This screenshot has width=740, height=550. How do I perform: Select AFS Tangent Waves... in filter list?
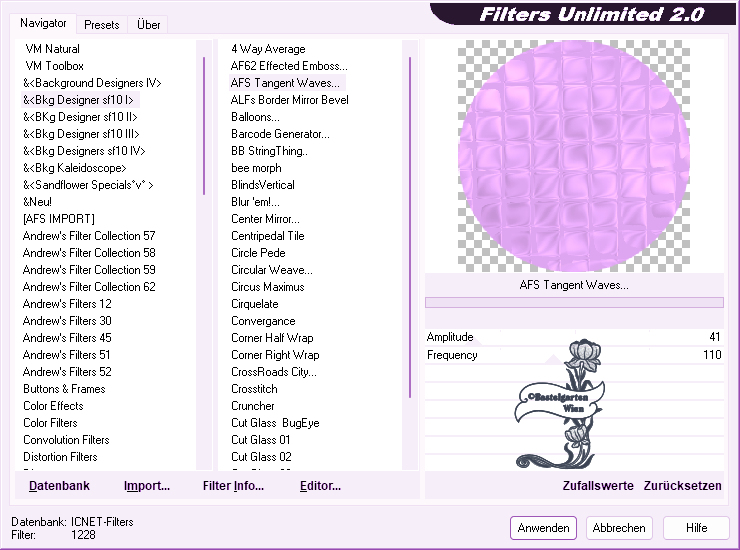coord(287,83)
